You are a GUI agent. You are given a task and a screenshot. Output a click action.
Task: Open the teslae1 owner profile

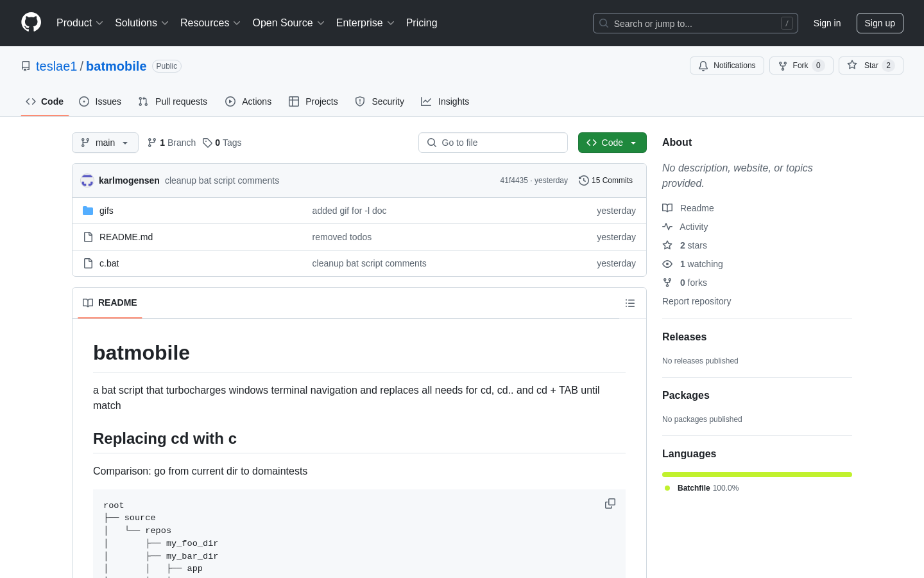coord(56,66)
